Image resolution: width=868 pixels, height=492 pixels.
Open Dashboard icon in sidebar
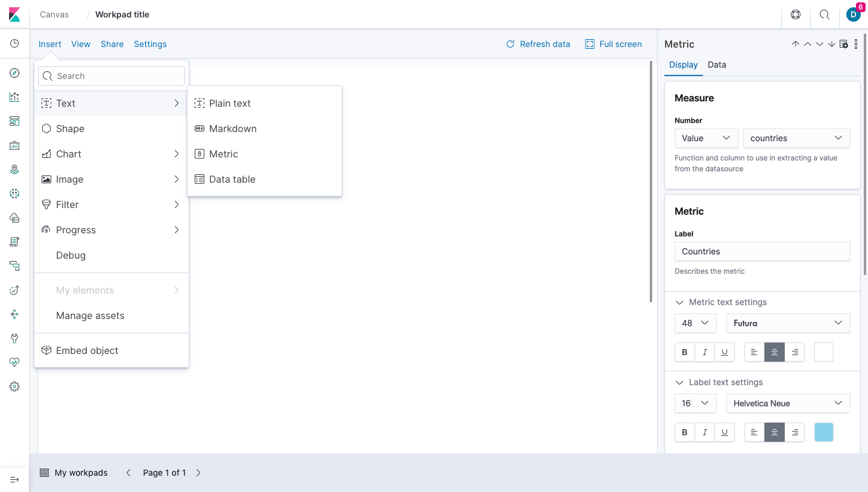[14, 121]
